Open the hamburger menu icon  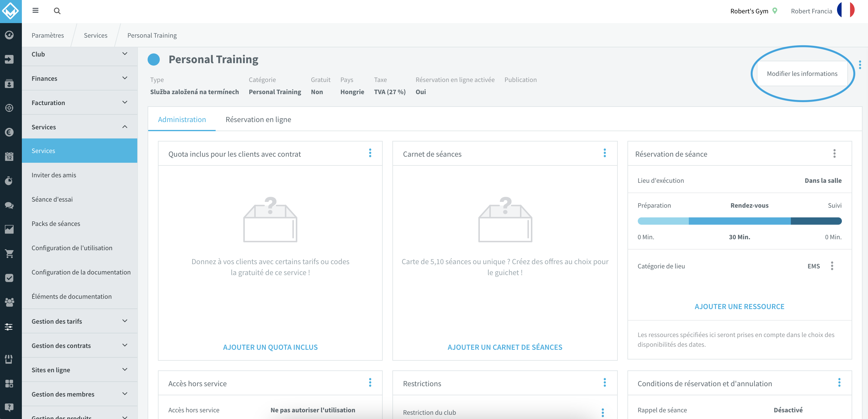pyautogui.click(x=35, y=11)
